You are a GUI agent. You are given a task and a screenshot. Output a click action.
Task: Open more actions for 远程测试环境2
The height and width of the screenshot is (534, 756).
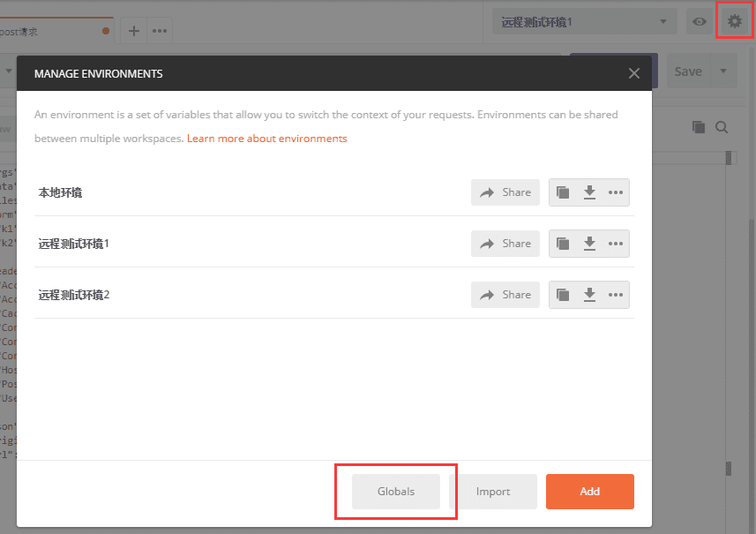615,295
